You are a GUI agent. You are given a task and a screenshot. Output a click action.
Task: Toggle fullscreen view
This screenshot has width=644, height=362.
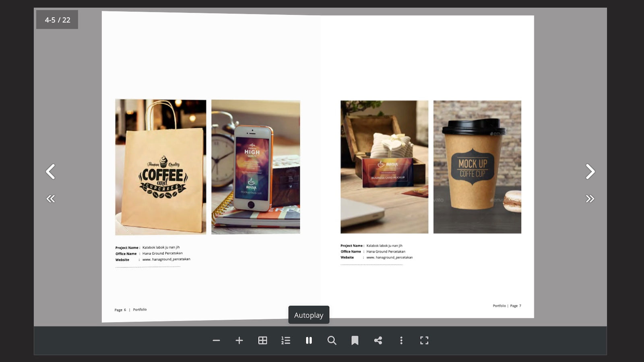click(x=424, y=340)
